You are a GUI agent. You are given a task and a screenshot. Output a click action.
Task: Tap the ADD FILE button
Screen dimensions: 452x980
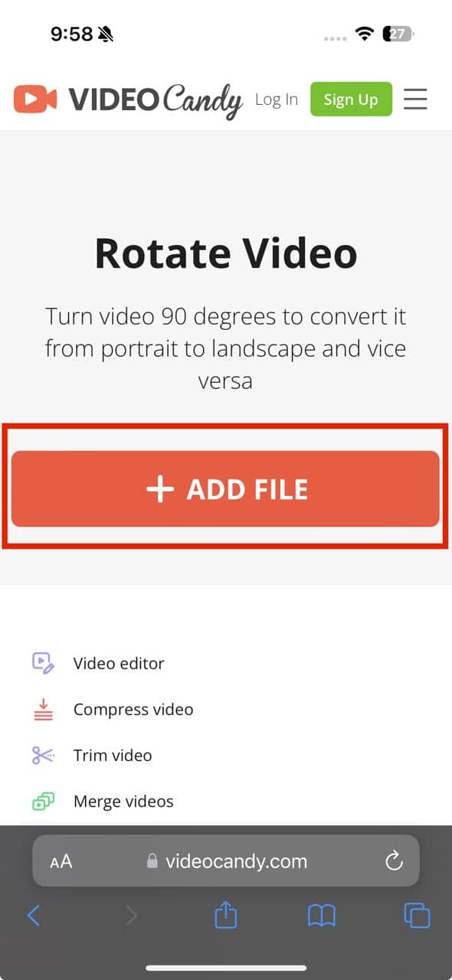[x=225, y=488]
